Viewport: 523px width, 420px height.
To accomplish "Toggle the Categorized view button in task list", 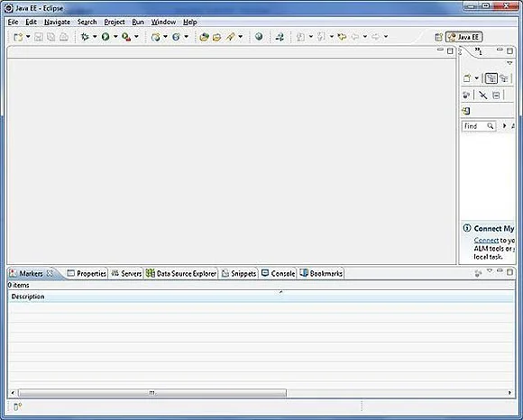I will (491, 78).
